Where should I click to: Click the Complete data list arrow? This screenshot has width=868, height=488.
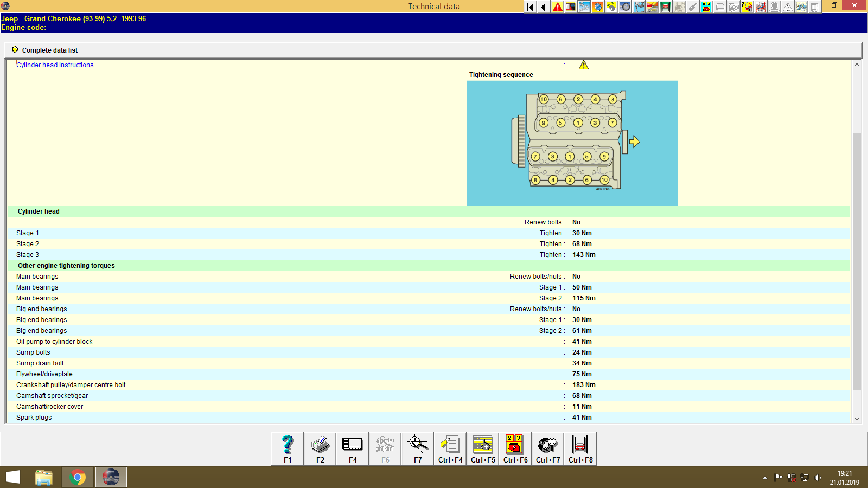click(x=15, y=49)
